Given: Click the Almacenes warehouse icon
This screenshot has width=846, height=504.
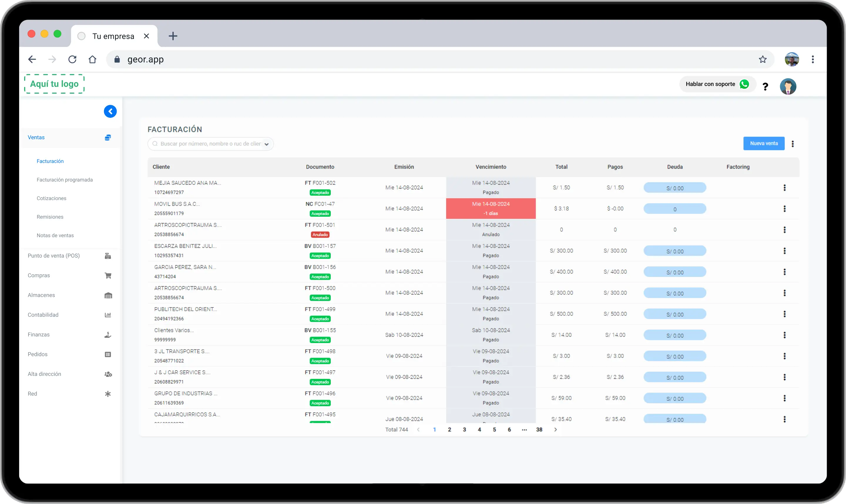Looking at the screenshot, I should 108,295.
